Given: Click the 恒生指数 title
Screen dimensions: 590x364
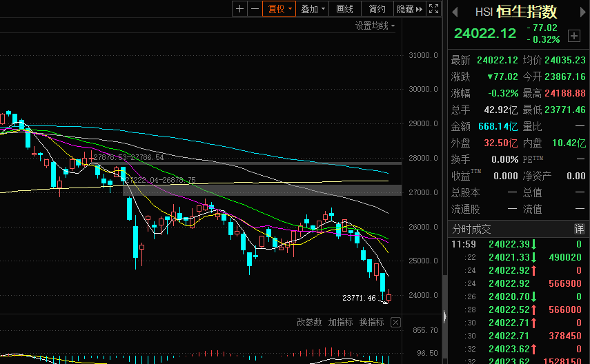Looking at the screenshot, I should pos(527,12).
